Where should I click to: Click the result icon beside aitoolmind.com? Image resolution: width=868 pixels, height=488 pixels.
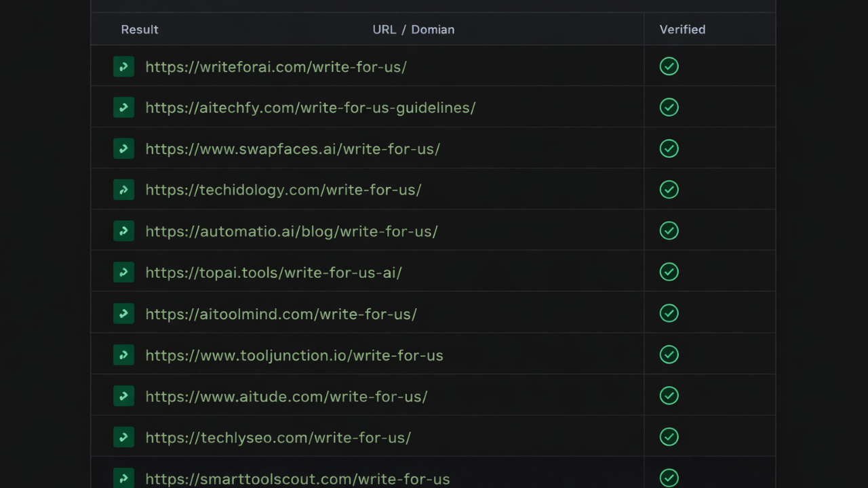coord(123,314)
